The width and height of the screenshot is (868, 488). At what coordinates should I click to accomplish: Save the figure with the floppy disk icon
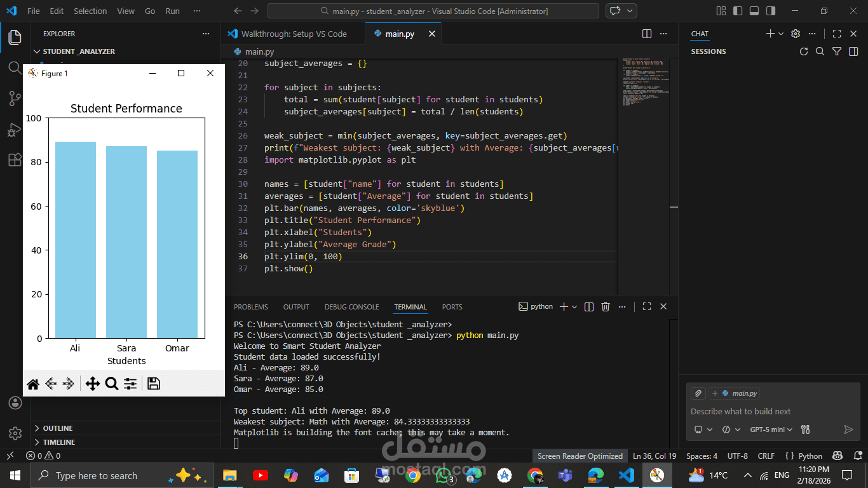click(153, 384)
